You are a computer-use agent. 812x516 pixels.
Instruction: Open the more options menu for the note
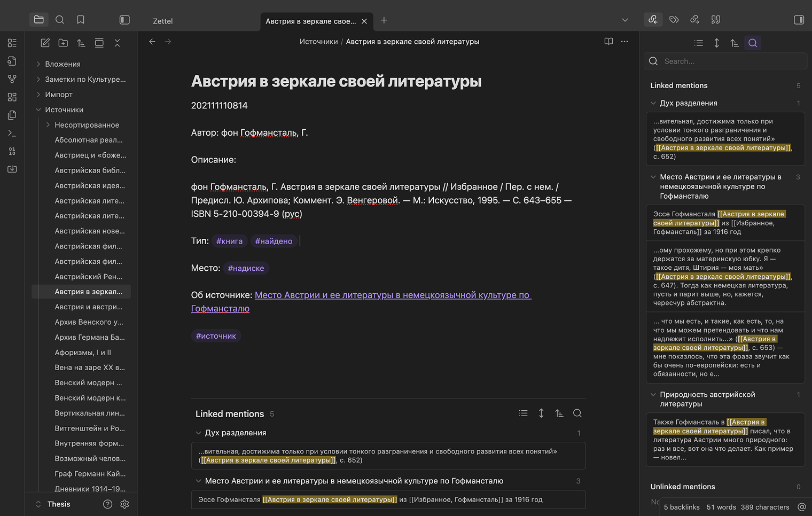point(624,41)
